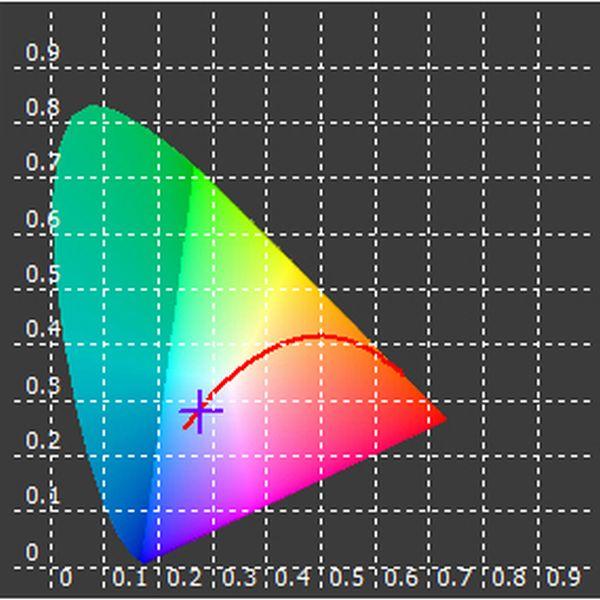Pick the green top tip of the gamut

click(93, 109)
